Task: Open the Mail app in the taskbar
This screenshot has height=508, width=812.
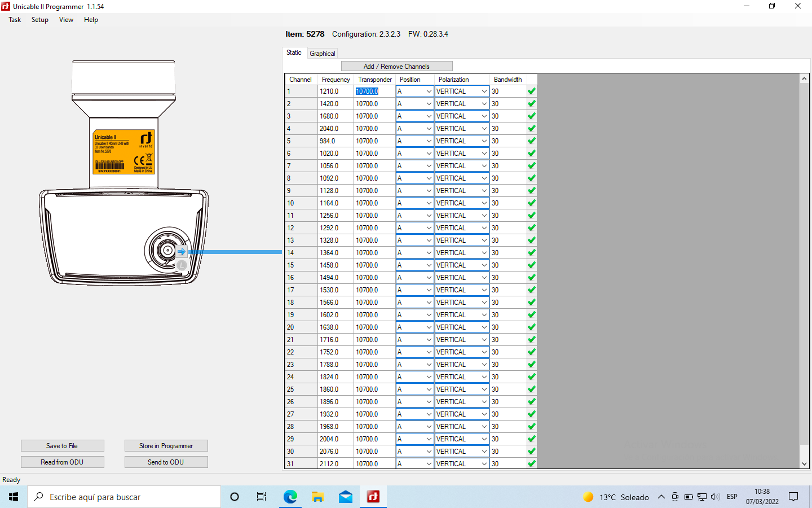Action: click(x=345, y=497)
